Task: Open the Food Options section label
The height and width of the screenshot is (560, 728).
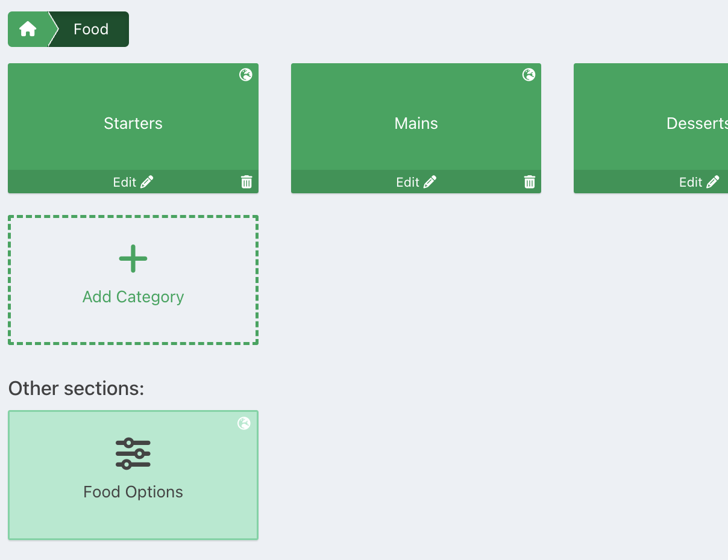Action: (x=133, y=492)
